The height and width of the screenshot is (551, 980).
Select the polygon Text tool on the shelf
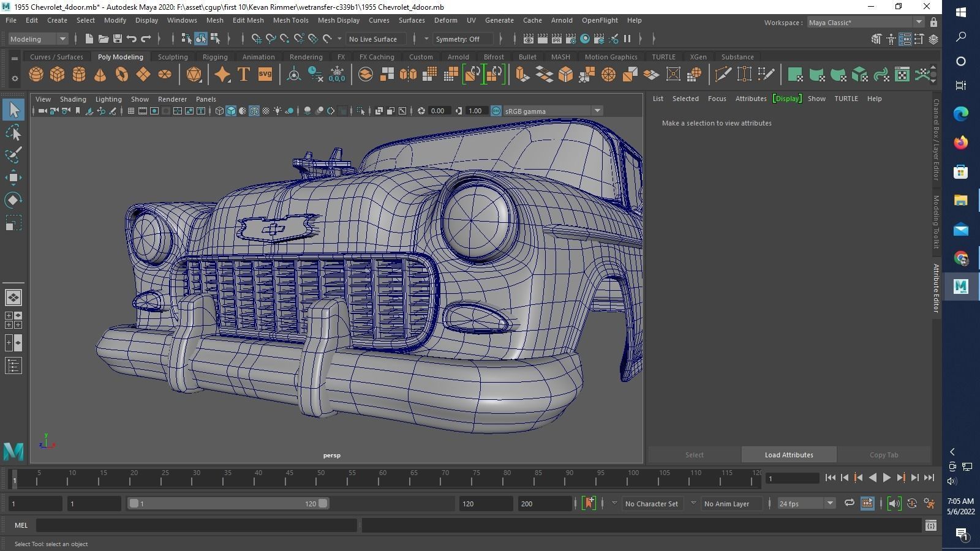point(243,74)
